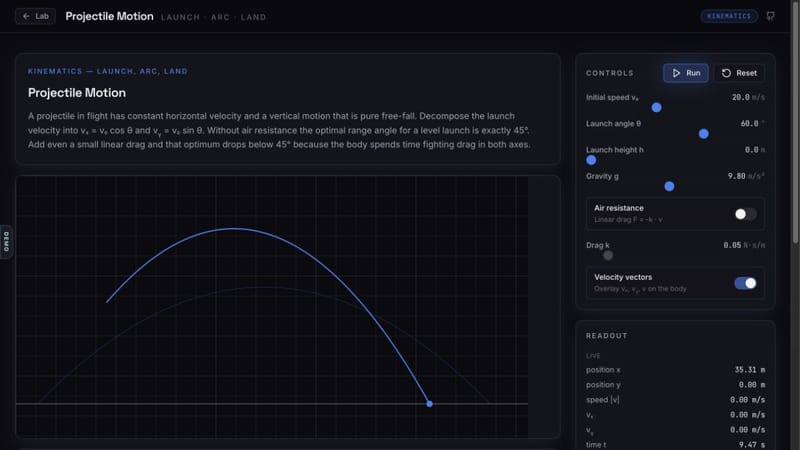Image resolution: width=800 pixels, height=450 pixels.
Task: Click the speed |v| readout label
Action: [x=603, y=399]
